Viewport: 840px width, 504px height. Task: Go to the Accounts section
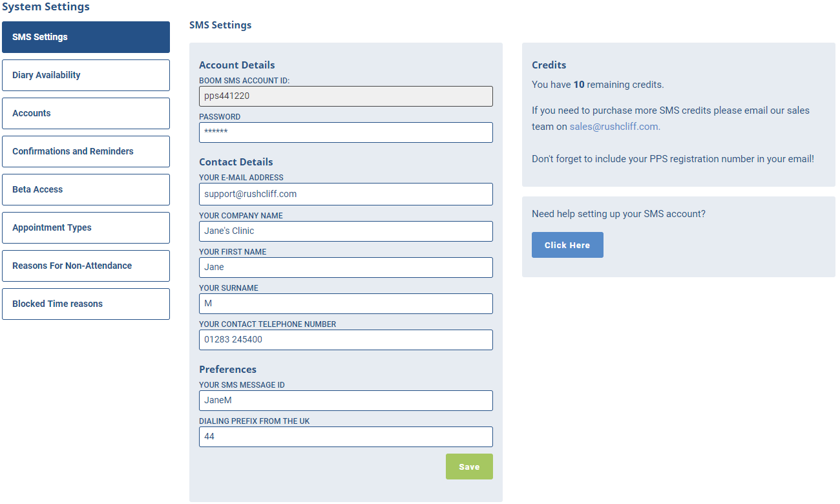pos(86,113)
